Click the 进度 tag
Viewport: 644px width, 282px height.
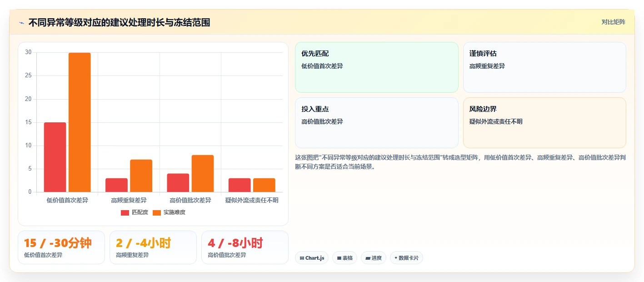374,258
